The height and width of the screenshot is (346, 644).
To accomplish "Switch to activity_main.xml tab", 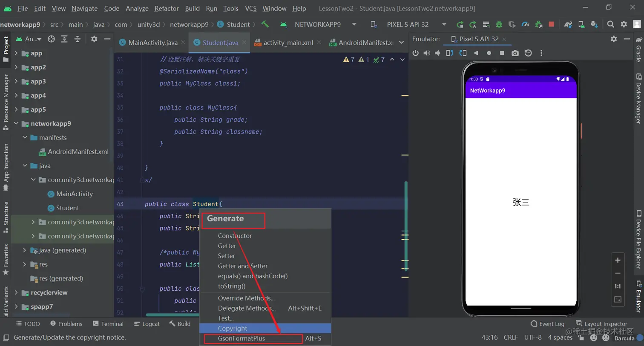I will tap(287, 43).
